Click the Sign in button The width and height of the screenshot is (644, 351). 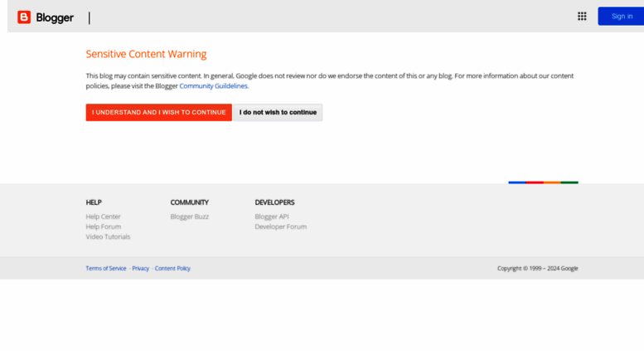(621, 16)
